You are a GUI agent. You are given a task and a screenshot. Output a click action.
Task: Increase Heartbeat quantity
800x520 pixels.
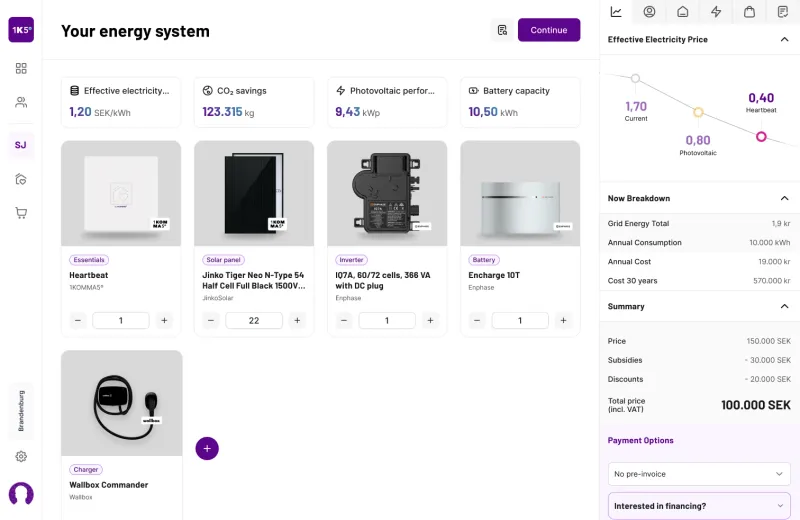[164, 320]
